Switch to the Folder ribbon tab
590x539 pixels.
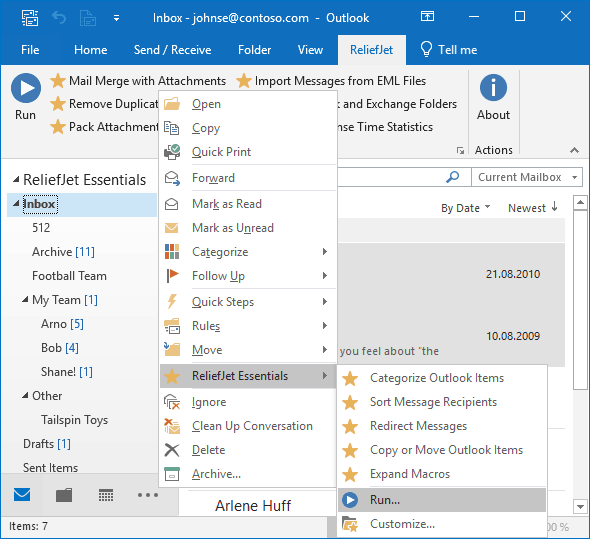[x=254, y=50]
